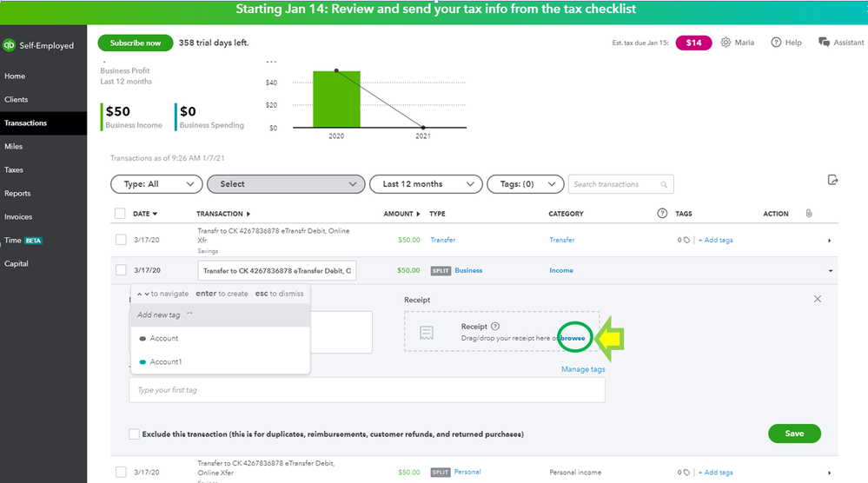The height and width of the screenshot is (483, 868).
Task: Check the select-all transactions checkbox
Action: (120, 214)
